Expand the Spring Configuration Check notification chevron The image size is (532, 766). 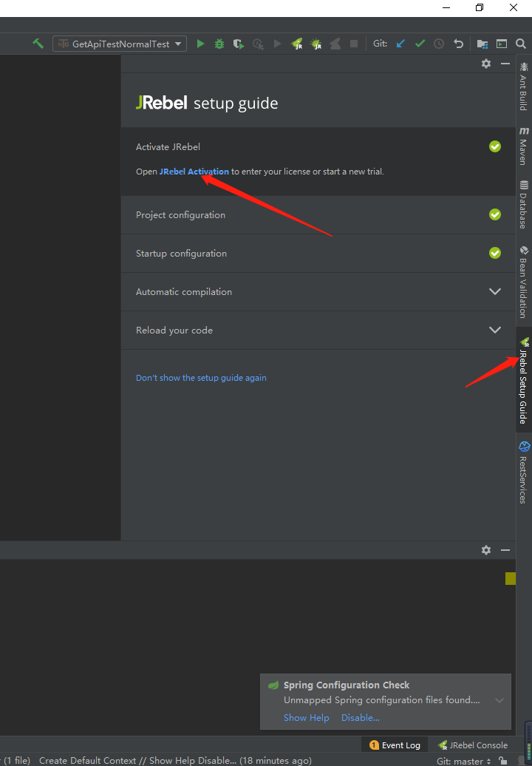[x=499, y=700]
